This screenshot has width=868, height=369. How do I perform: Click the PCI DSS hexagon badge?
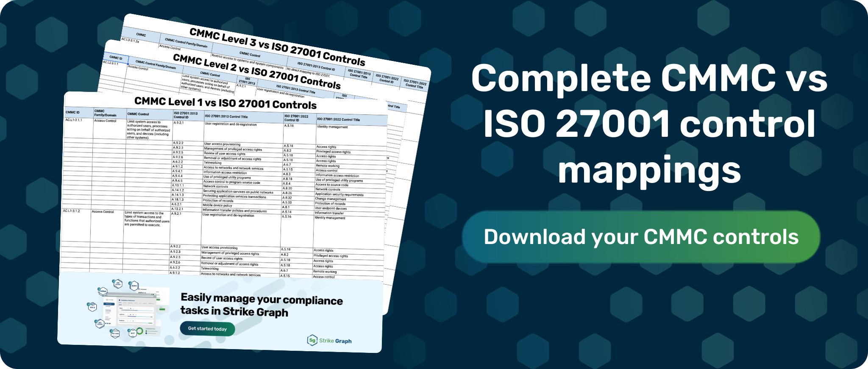click(115, 333)
